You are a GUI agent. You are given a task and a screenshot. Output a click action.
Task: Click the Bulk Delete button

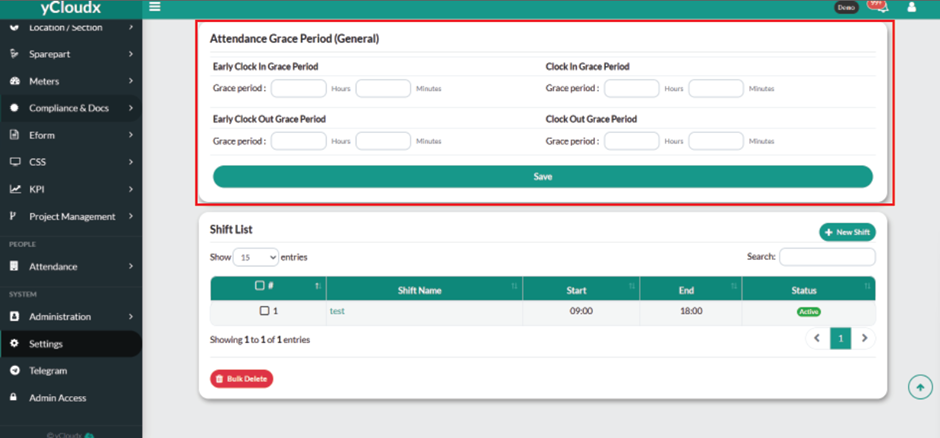click(241, 379)
